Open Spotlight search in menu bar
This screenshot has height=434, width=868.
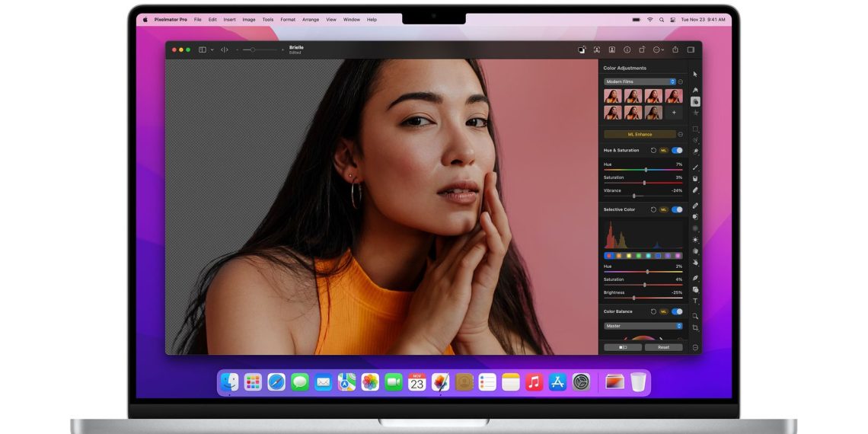(662, 19)
